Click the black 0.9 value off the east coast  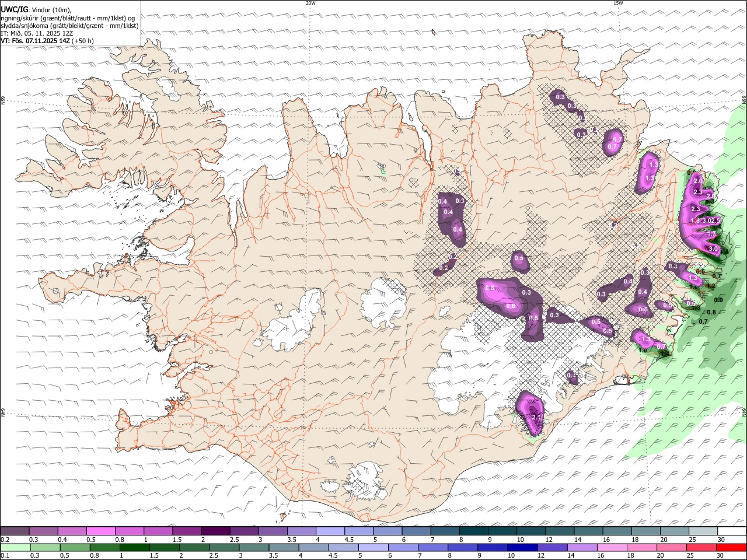pos(719,300)
